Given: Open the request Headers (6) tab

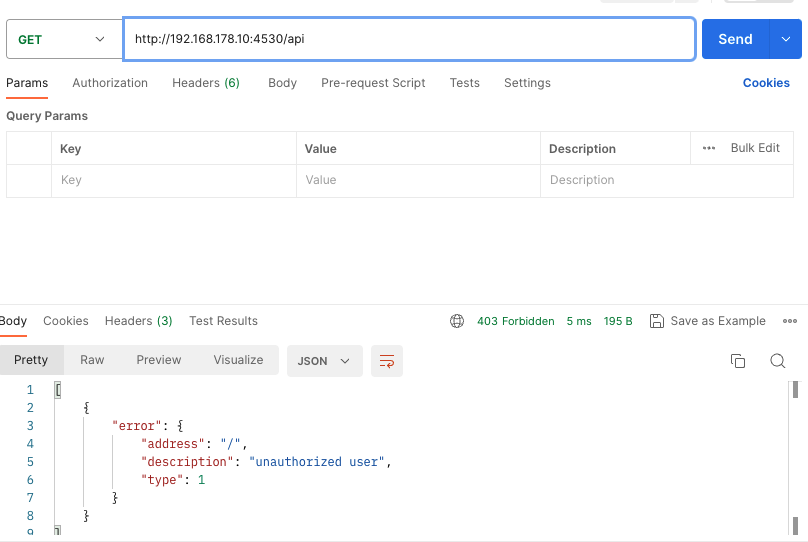Looking at the screenshot, I should click(x=205, y=83).
